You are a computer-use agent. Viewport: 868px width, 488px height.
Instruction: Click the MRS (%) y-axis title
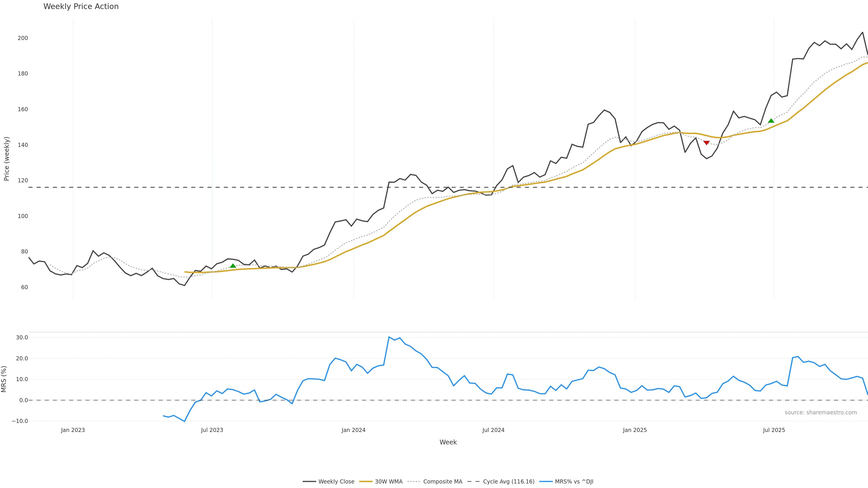click(x=4, y=379)
